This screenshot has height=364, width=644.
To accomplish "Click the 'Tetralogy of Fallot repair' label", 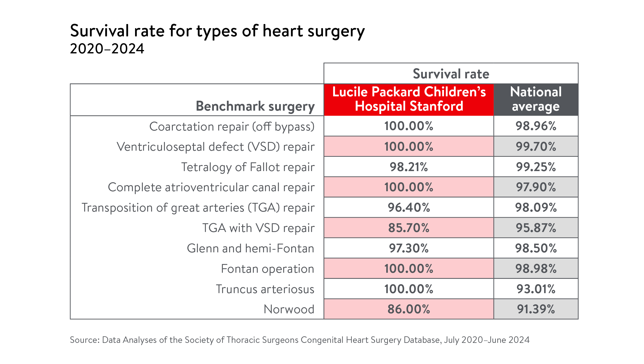I will (x=248, y=167).
